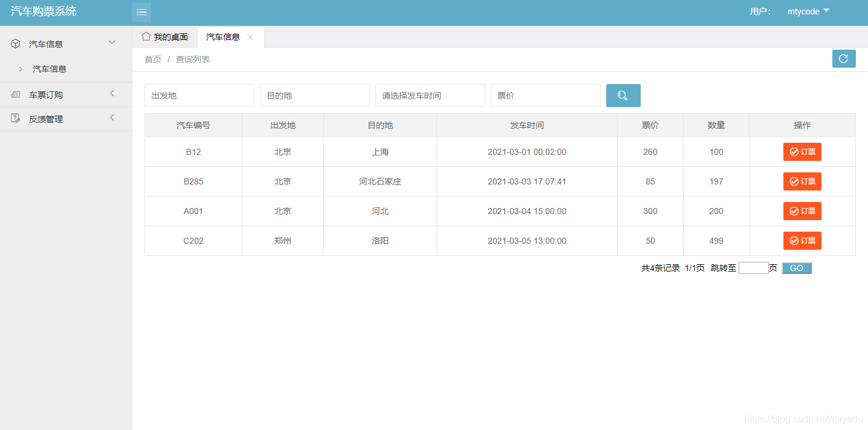Click the home icon on 我的桌面 tab
868x430 pixels.
(x=146, y=36)
